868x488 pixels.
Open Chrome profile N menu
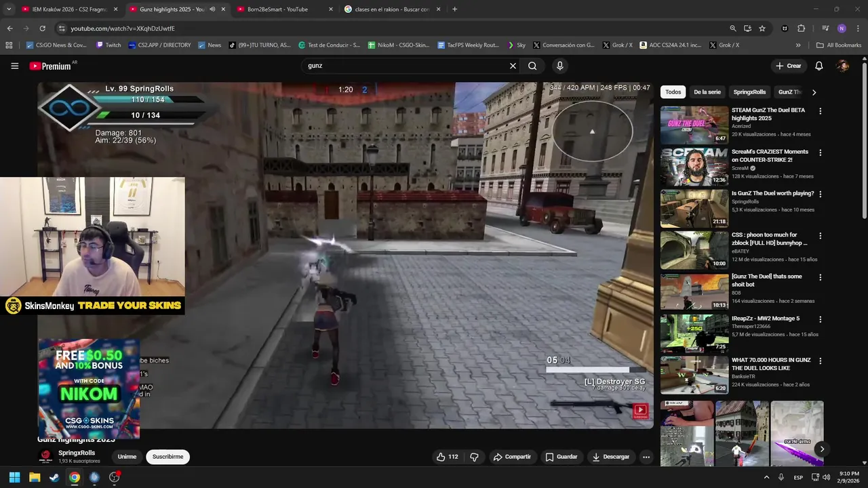point(842,28)
